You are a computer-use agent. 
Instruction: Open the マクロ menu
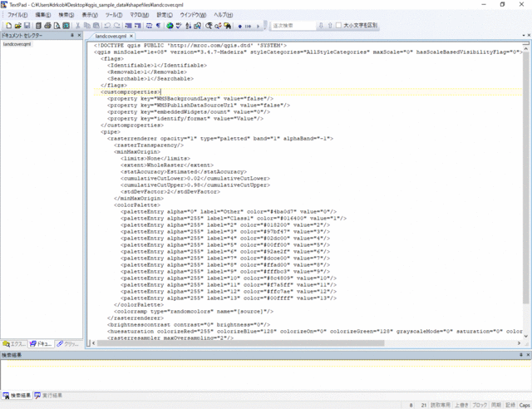[x=139, y=15]
